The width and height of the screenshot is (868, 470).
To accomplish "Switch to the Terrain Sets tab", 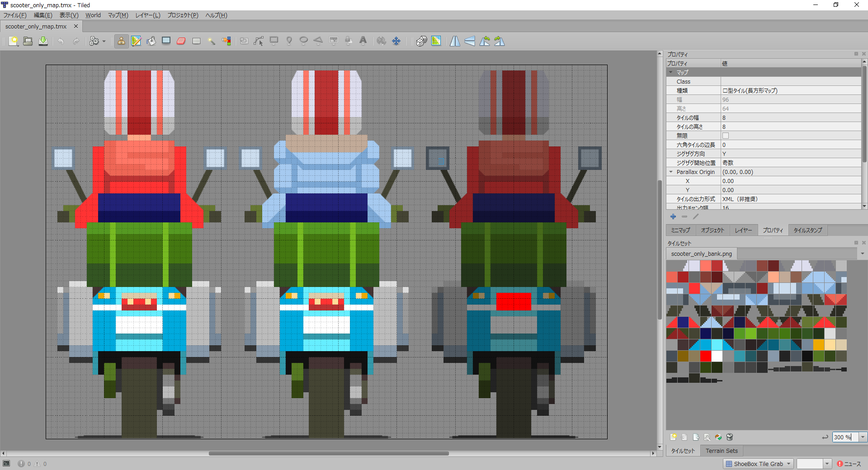I will tap(722, 451).
